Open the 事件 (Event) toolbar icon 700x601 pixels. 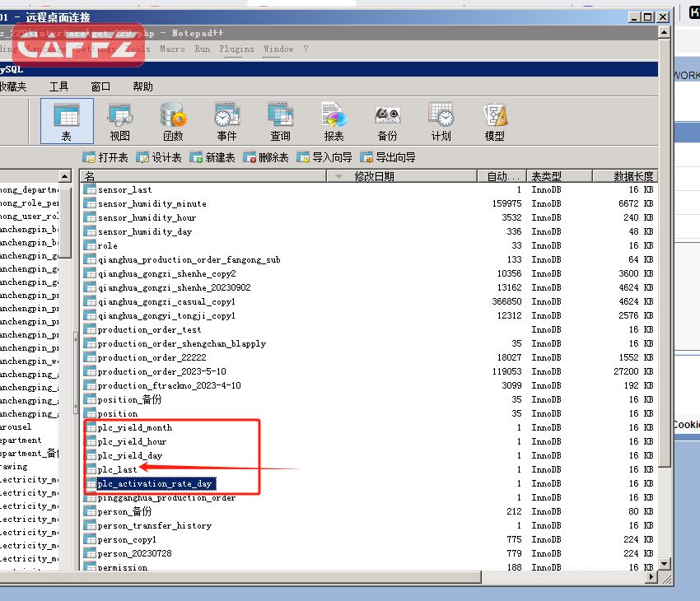[x=226, y=121]
